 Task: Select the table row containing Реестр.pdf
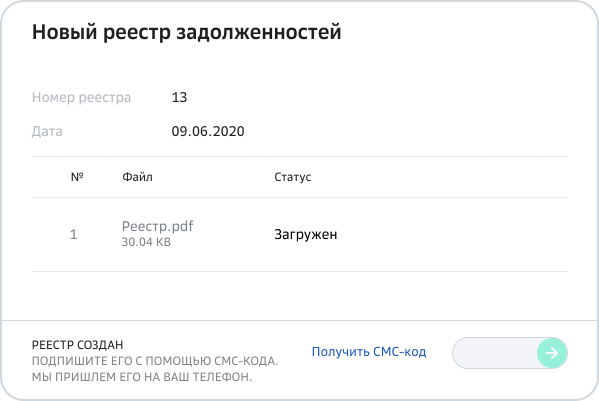point(300,234)
